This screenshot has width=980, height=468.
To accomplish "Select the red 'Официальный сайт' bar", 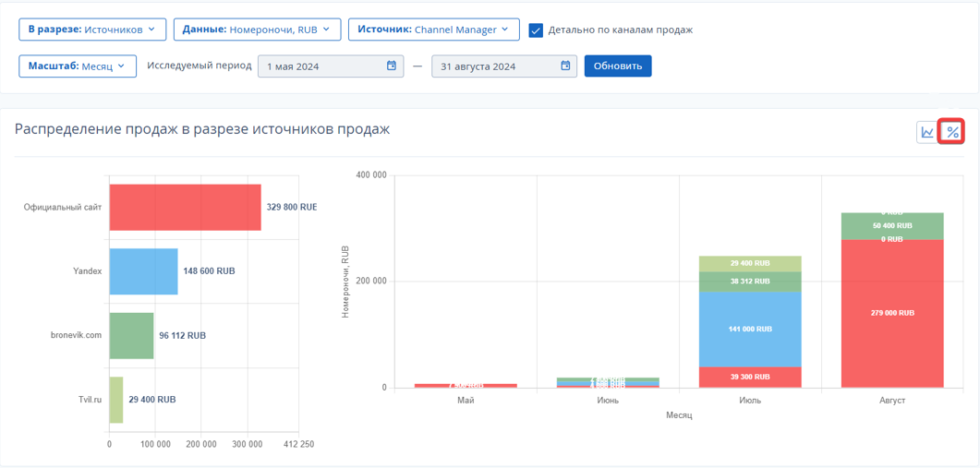I will (185, 207).
